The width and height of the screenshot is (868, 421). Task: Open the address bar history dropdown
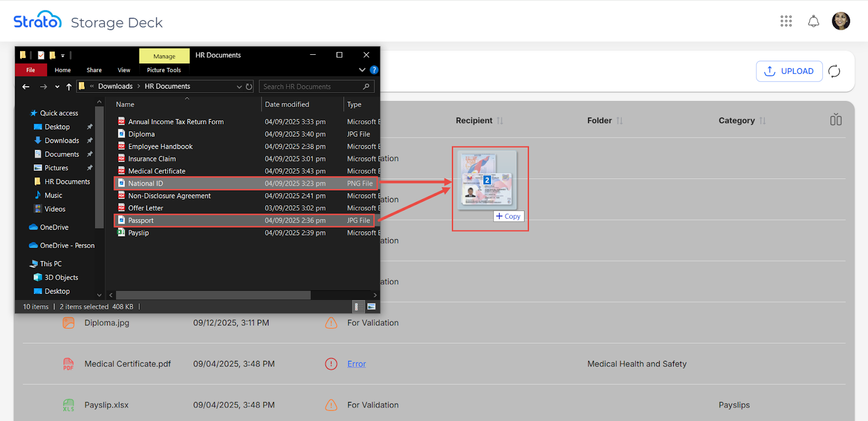pos(239,87)
